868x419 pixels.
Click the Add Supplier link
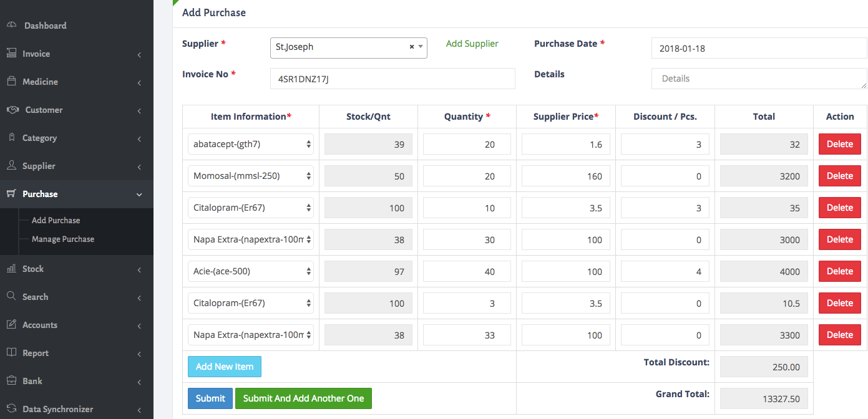472,44
